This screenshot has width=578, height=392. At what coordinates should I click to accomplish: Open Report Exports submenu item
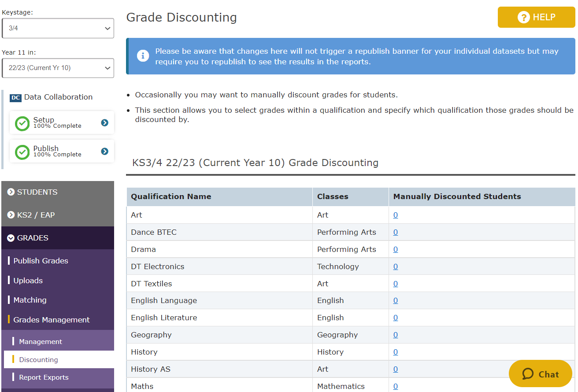coord(44,377)
